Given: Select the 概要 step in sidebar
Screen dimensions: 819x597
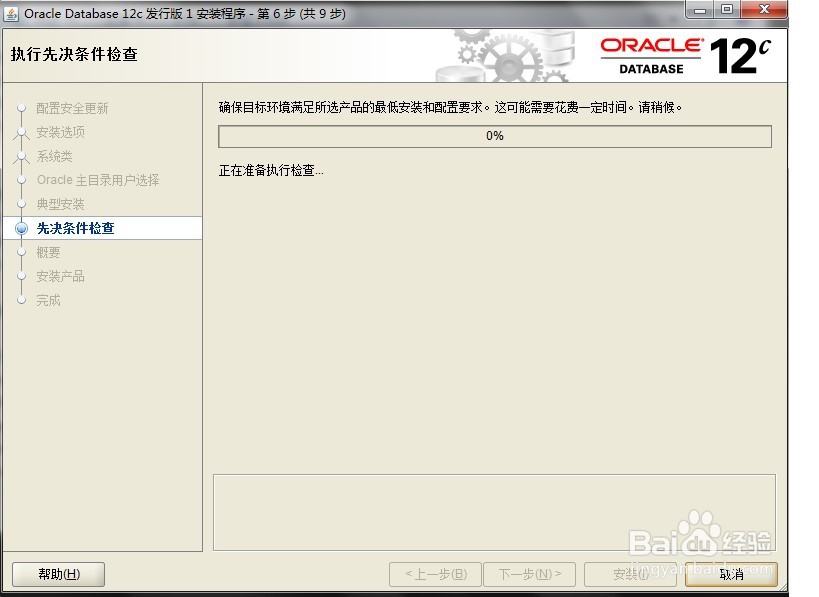Looking at the screenshot, I should coord(48,252).
